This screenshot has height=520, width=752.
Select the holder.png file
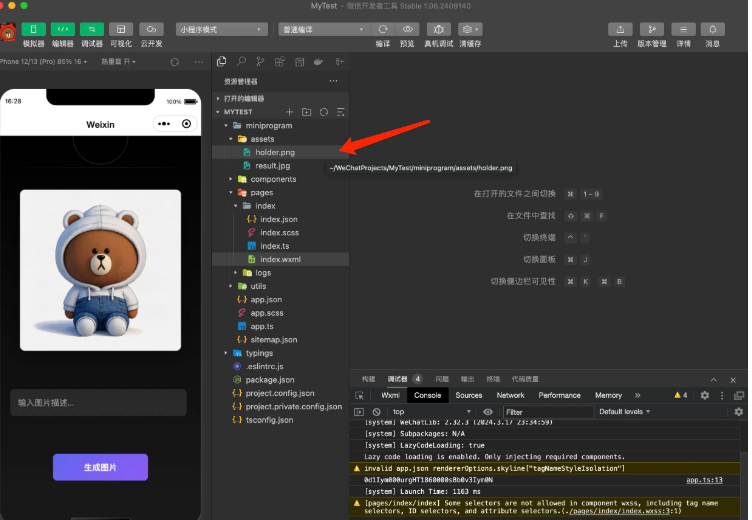(x=281, y=152)
